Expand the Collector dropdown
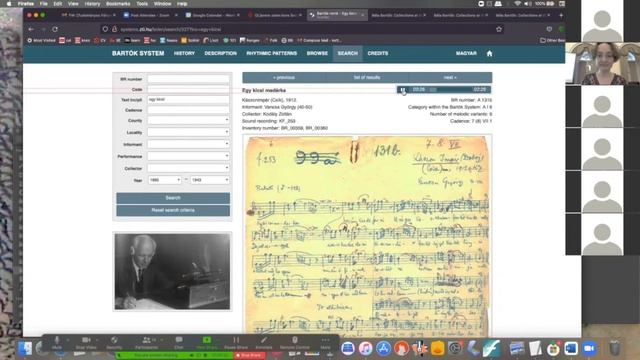Screen dimensions: 640x360 (188, 168)
